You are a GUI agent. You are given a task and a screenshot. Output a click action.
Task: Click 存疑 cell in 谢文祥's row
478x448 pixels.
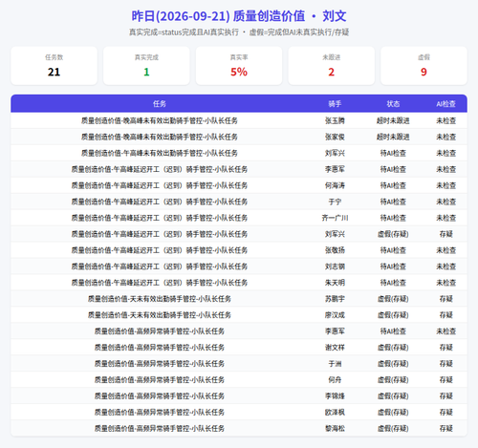[x=445, y=348]
